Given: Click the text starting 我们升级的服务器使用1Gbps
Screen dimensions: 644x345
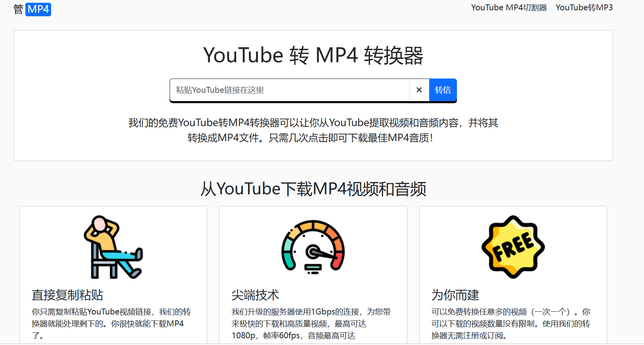Looking at the screenshot, I should tap(311, 324).
